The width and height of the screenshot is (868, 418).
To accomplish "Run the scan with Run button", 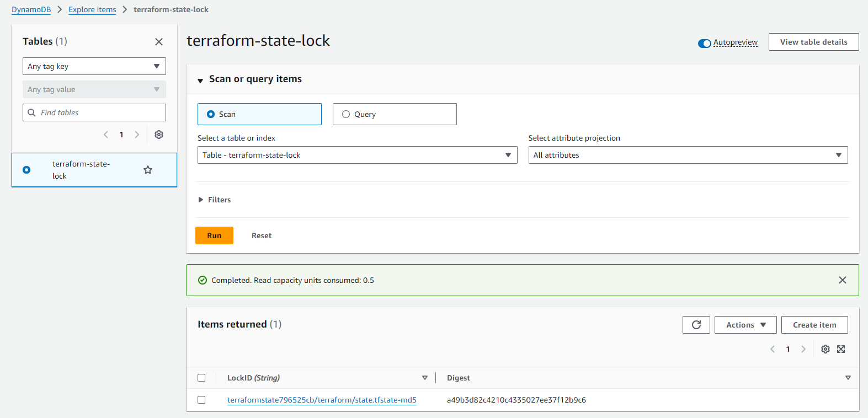I will click(214, 235).
